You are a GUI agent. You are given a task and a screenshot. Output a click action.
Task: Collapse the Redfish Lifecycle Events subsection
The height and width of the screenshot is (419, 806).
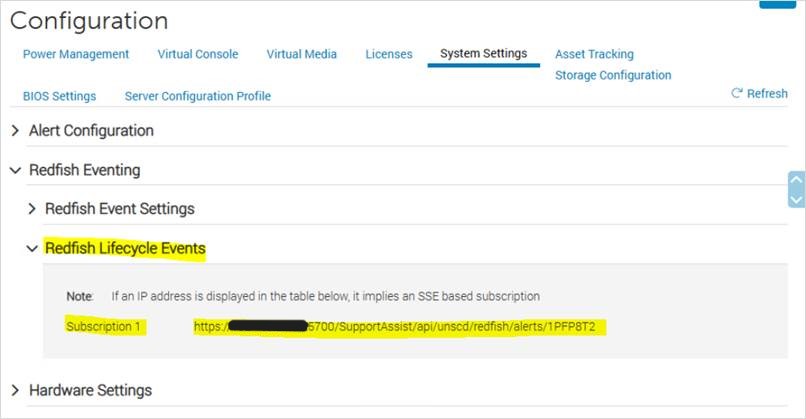pyautogui.click(x=32, y=249)
